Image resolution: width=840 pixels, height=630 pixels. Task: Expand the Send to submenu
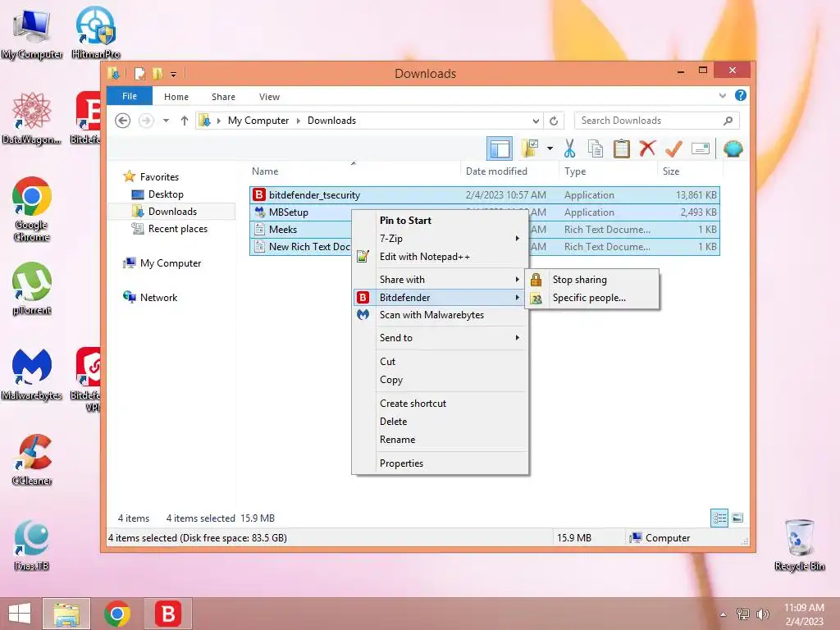pyautogui.click(x=441, y=337)
